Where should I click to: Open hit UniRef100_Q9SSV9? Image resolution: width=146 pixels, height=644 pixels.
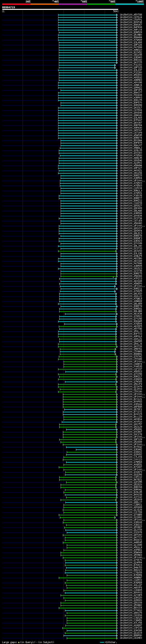click(x=131, y=602)
